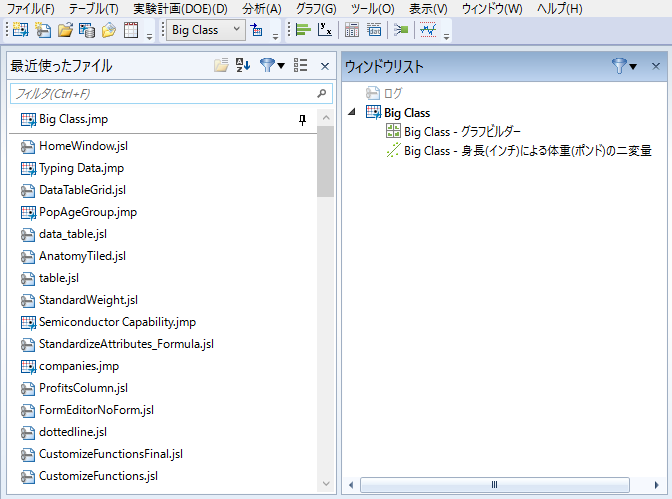Open data_table.jsl from recent files
Viewport: 672px width, 499px height.
73,234
